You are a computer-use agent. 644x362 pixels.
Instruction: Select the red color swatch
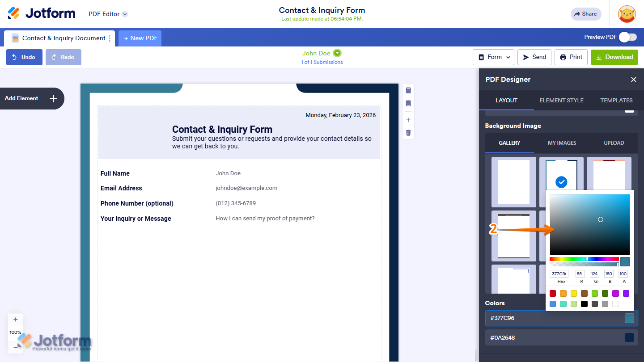[553, 293]
